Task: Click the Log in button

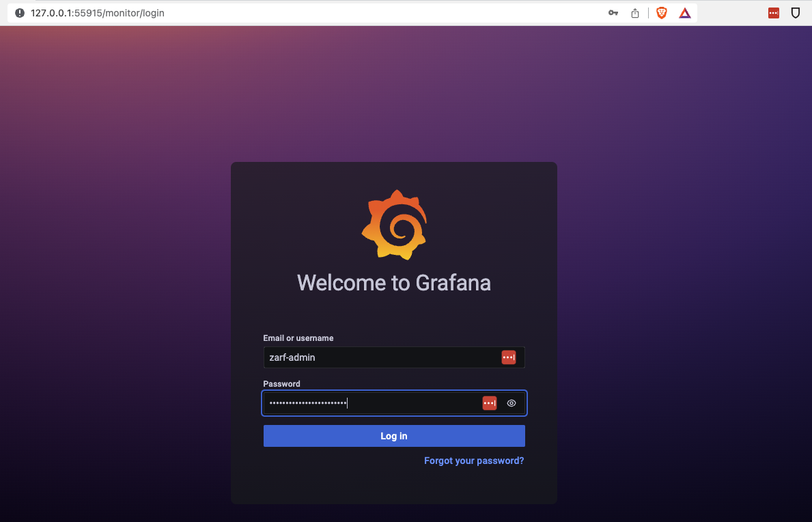Action: (x=394, y=436)
